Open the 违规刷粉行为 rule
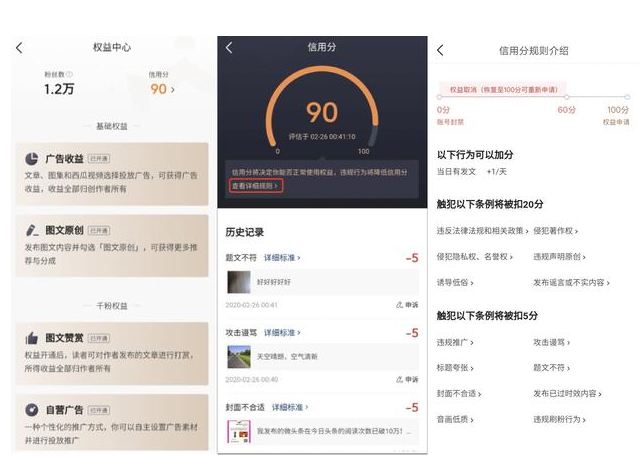This screenshot has height=456, width=644. (559, 419)
